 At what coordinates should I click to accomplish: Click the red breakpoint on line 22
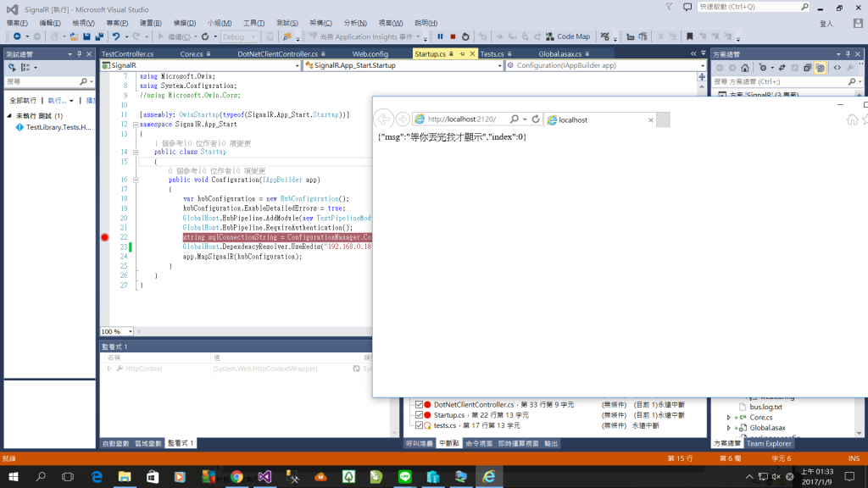[104, 237]
